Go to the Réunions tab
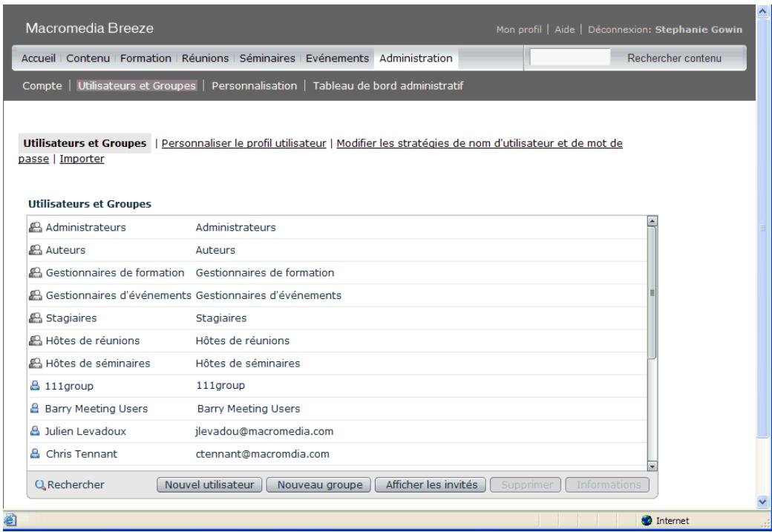This screenshot has width=772, height=532. coord(206,58)
